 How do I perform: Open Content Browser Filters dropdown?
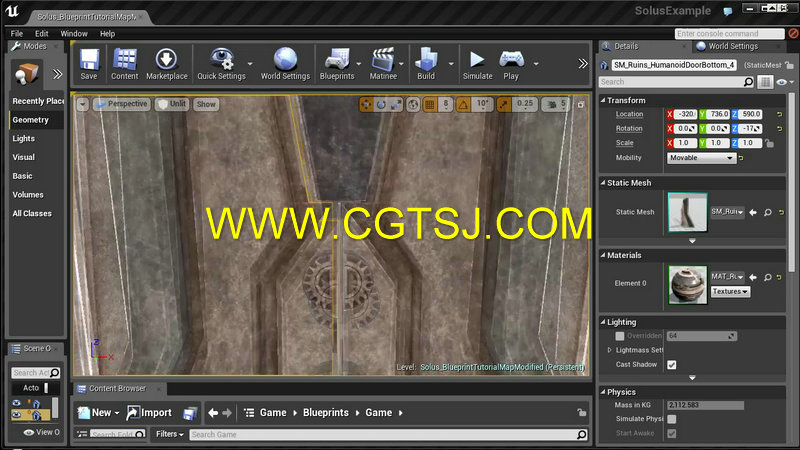(x=169, y=434)
